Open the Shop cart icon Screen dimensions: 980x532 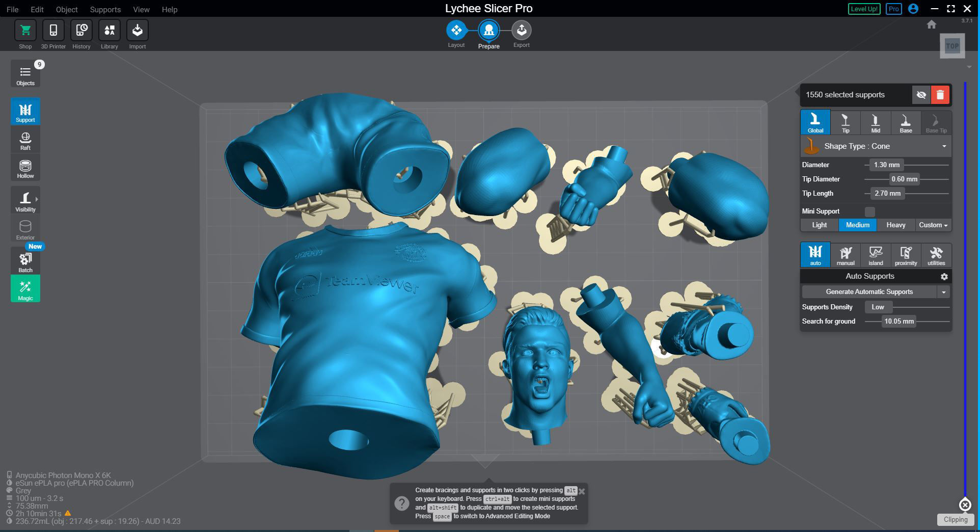point(25,31)
